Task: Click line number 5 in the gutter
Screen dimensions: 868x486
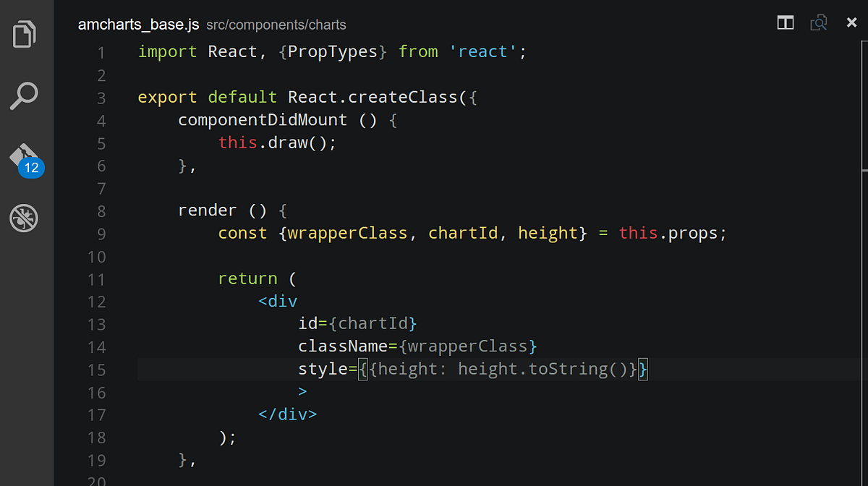Action: point(101,142)
